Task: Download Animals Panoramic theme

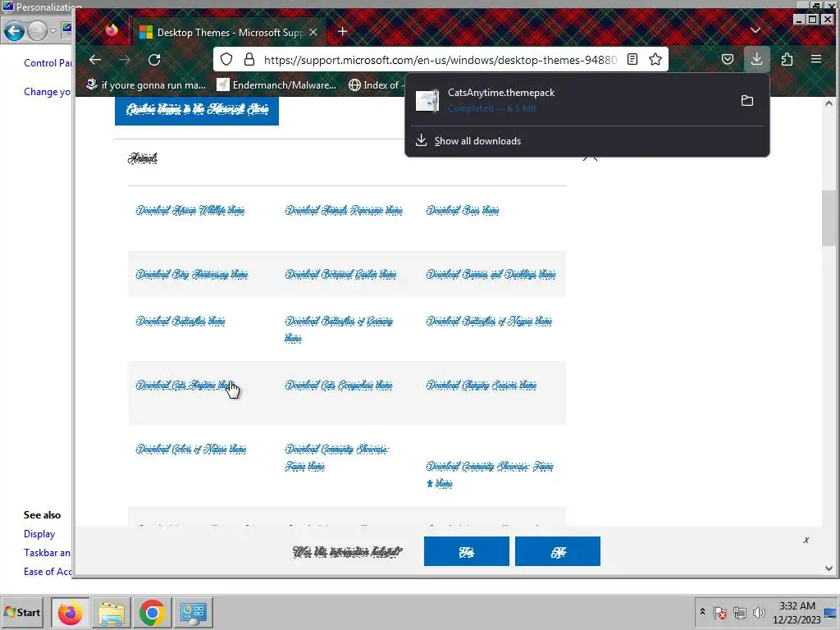Action: [x=344, y=210]
